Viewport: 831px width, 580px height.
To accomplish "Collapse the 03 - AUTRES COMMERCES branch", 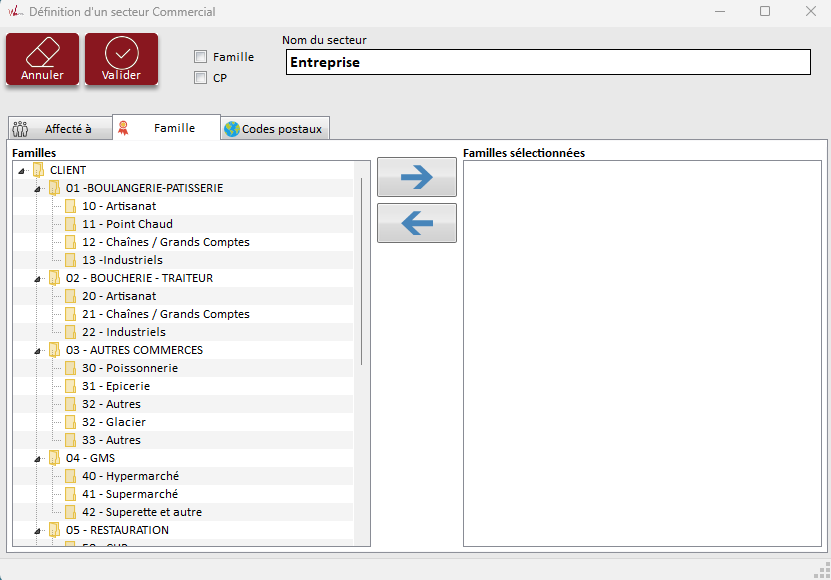I will pyautogui.click(x=37, y=351).
